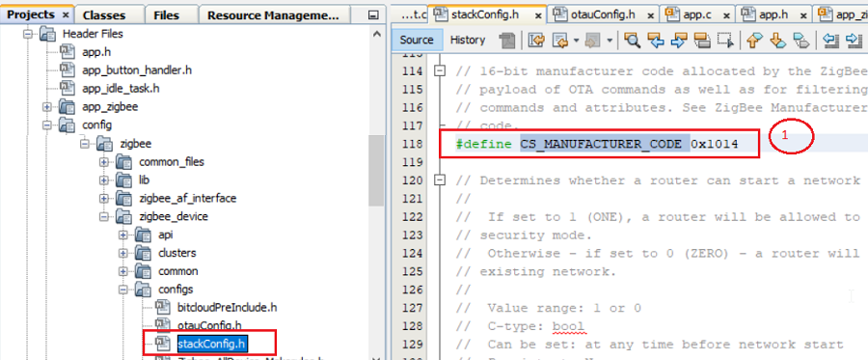Switch to History view button
This screenshot has height=360, width=868.
(468, 40)
